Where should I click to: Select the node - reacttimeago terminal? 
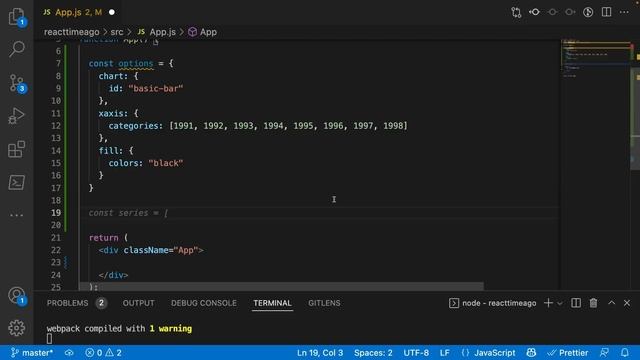[x=493, y=303]
